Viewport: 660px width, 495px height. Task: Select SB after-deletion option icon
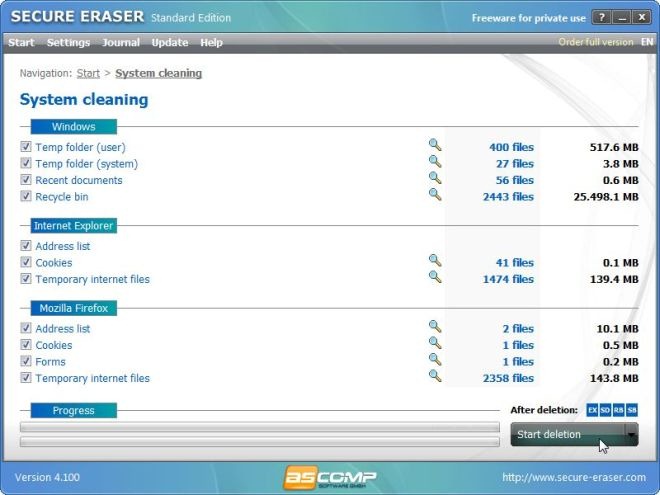(632, 410)
